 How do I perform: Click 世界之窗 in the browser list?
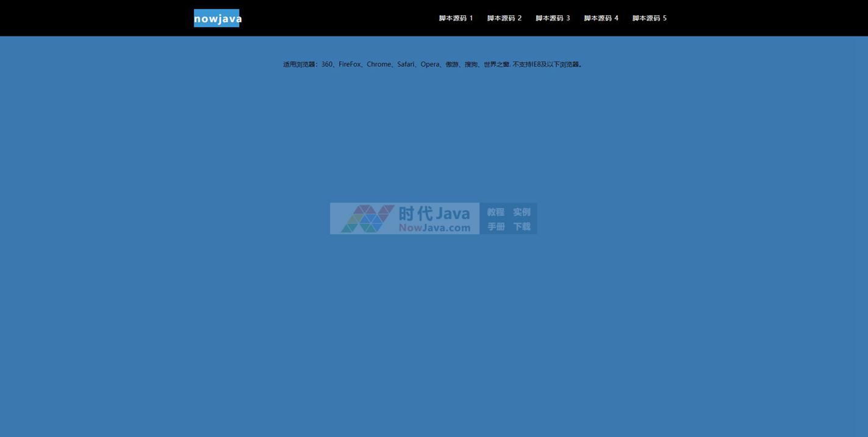point(496,65)
